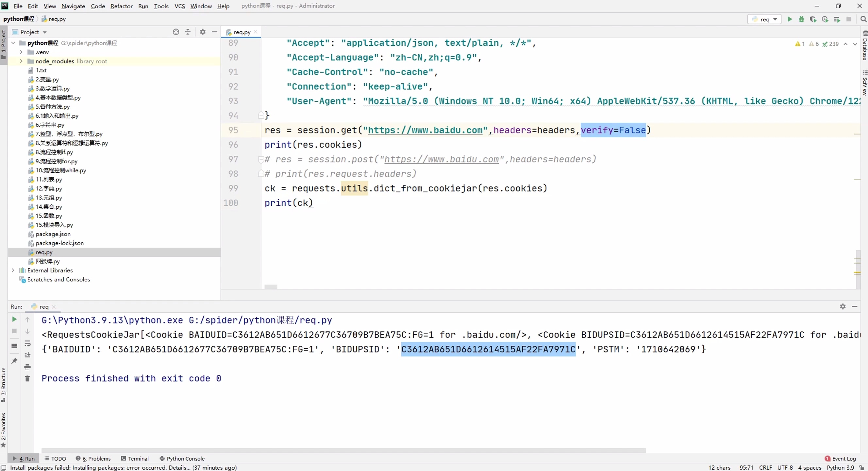Click the Locate target crosshair icon in Project panel
This screenshot has height=471, width=868.
176,32
